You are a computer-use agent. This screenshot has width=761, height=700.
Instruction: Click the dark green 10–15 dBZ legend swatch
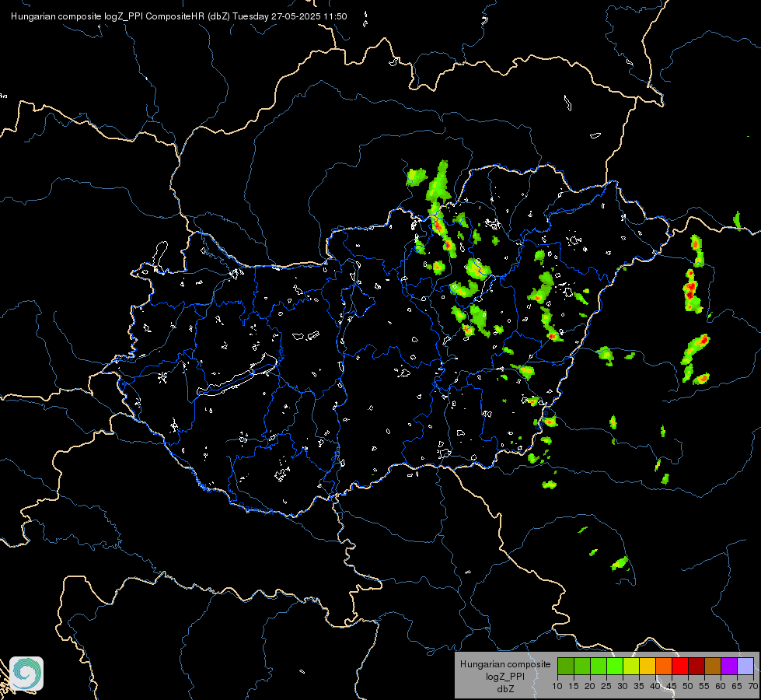566,666
